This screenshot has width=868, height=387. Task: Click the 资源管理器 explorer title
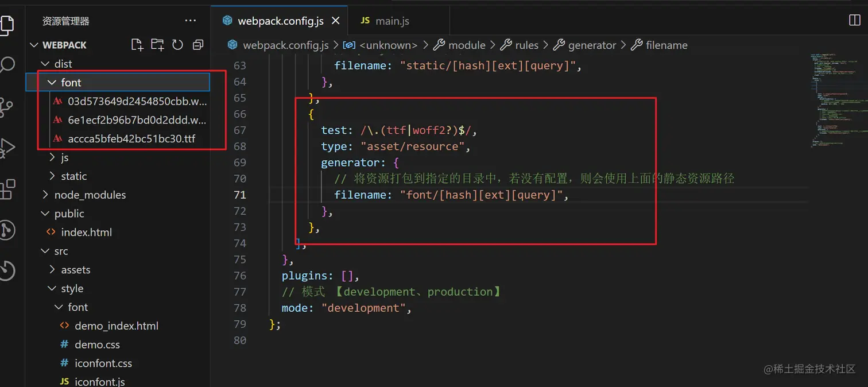click(66, 21)
